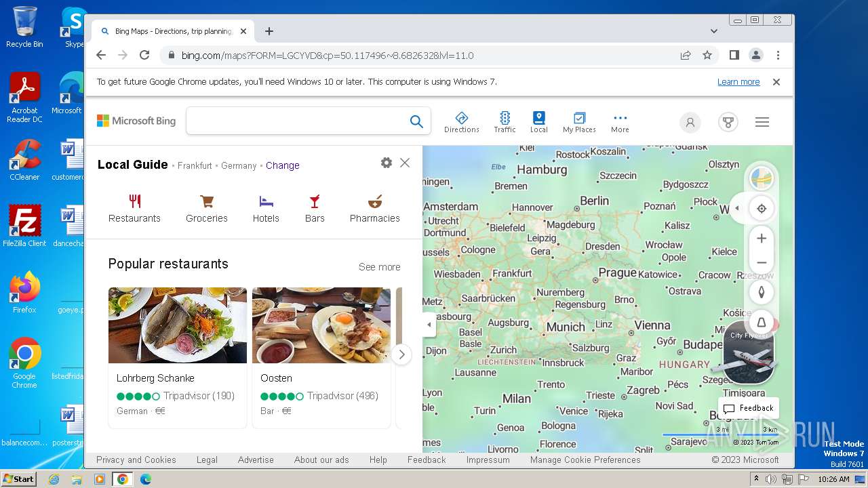Screen dimensions: 868x488
Task: Open Impressum footer link
Action: pyautogui.click(x=488, y=460)
